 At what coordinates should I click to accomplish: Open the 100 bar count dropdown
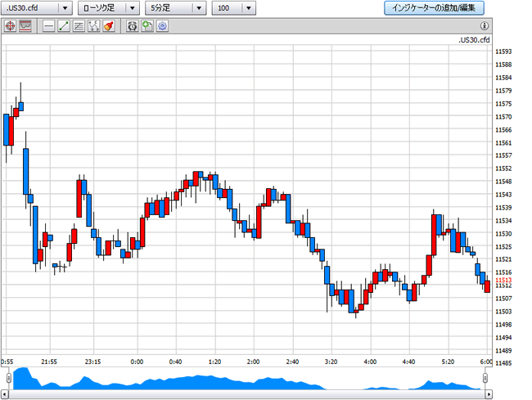point(234,8)
